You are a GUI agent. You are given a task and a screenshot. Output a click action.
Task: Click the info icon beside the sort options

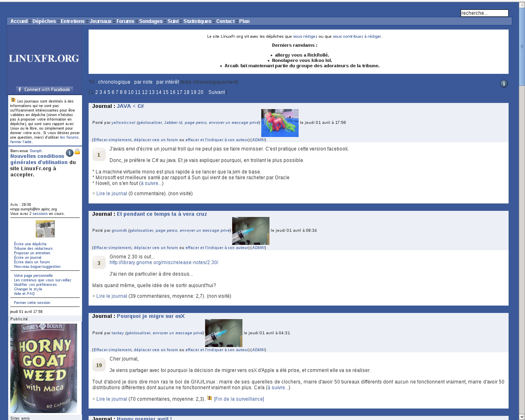(504, 84)
